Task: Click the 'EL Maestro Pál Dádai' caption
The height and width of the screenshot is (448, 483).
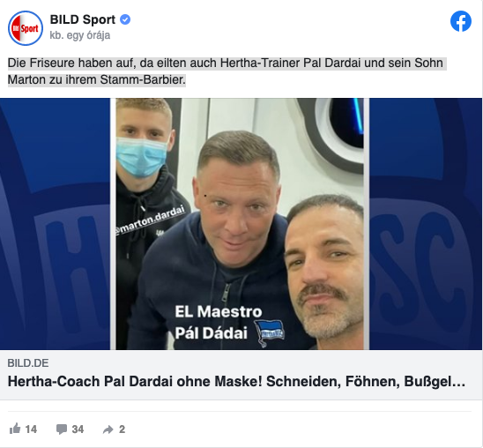Action: pos(219,322)
